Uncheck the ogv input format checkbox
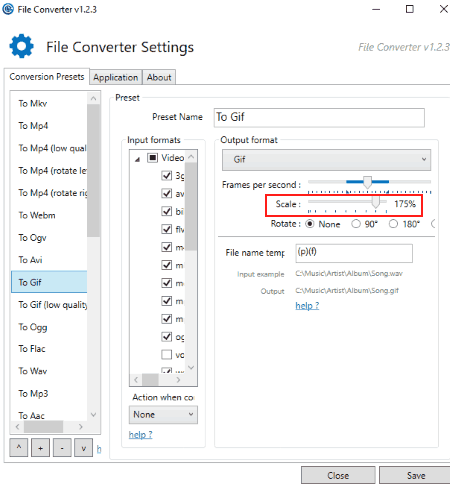The height and width of the screenshot is (484, 450). (x=166, y=337)
